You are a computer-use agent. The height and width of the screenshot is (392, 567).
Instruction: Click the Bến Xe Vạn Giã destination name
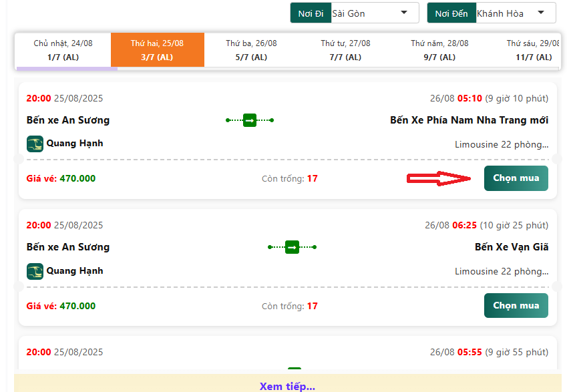tap(512, 247)
